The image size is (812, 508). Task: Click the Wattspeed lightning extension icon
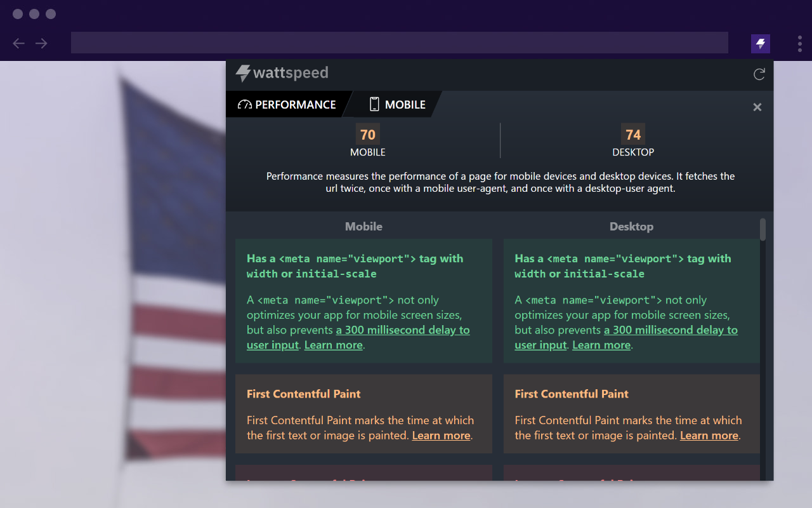(x=760, y=44)
